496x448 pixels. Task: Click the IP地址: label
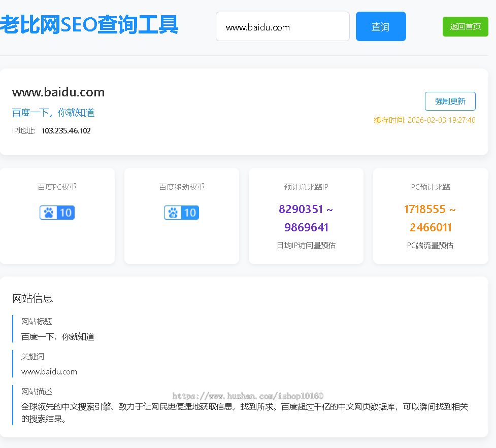pyautogui.click(x=23, y=131)
